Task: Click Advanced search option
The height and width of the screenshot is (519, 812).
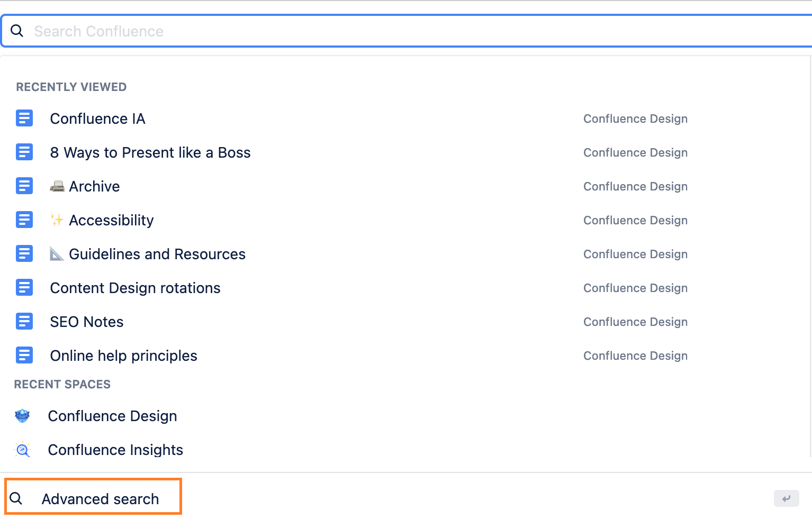Action: tap(93, 496)
